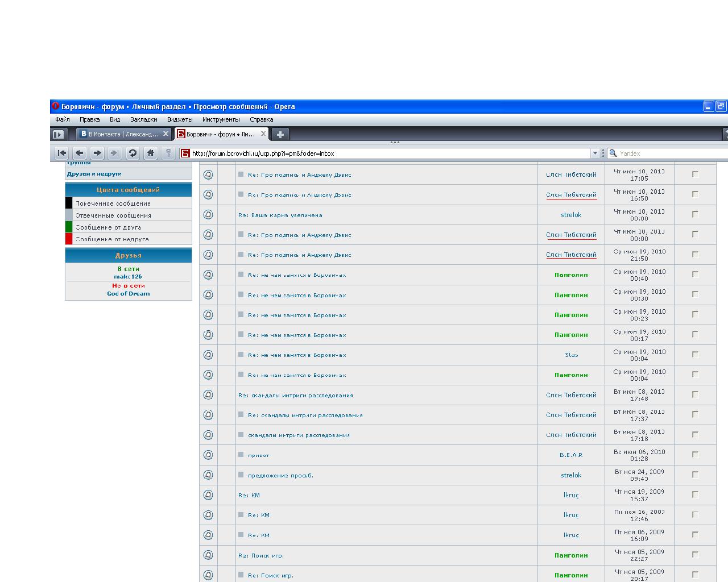Tick the checkbox in the Stas row
Viewport: 728px width, 582px height.
(695, 355)
